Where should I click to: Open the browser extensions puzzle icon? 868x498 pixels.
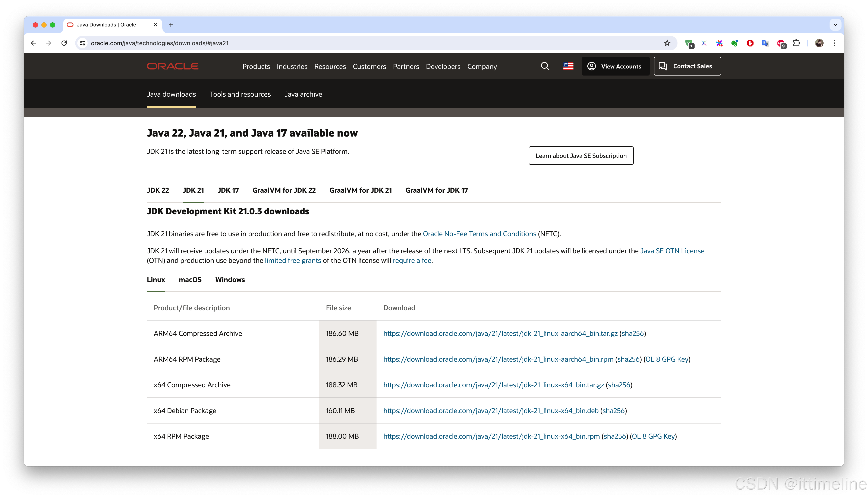[x=796, y=43]
